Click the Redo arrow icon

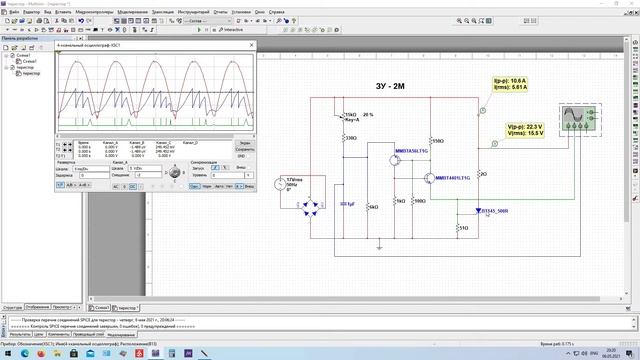[x=89, y=21]
